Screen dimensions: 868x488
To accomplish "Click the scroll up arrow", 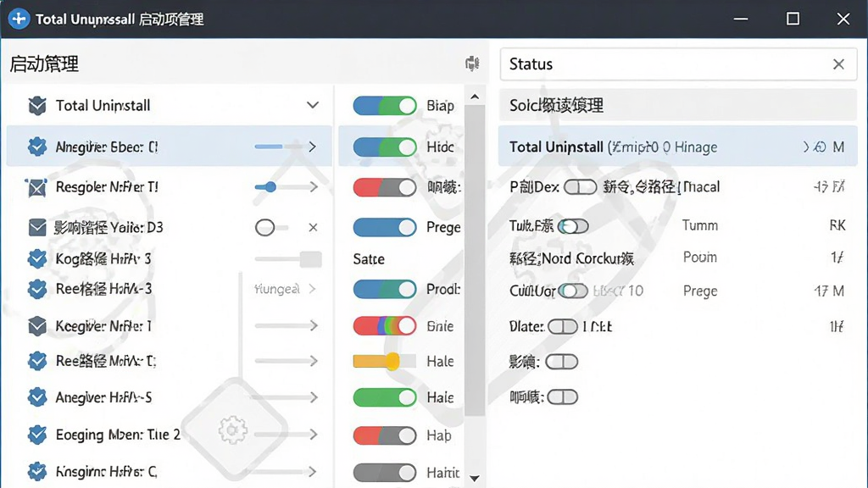I will pos(475,97).
